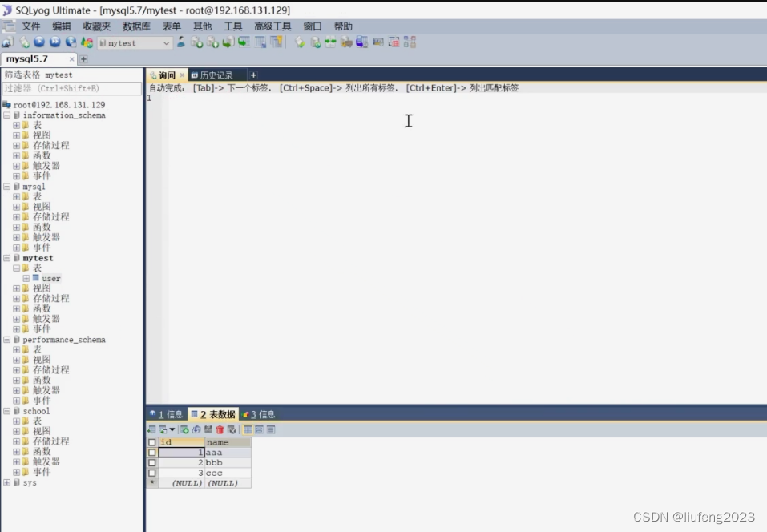Click the database icon with curved green arrow
Viewport: 767px width, 532px height.
(x=228, y=42)
